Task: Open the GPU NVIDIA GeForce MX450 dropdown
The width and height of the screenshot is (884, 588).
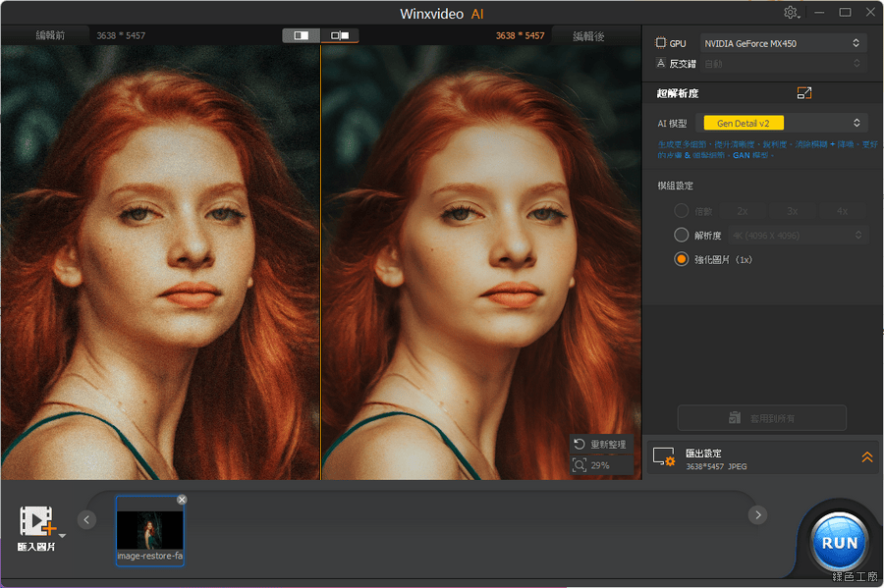Action: pyautogui.click(x=782, y=43)
